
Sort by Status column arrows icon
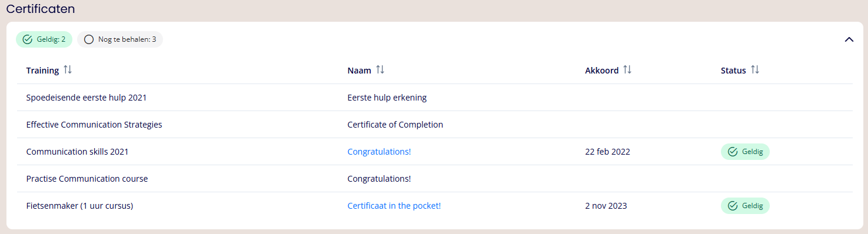tap(755, 70)
